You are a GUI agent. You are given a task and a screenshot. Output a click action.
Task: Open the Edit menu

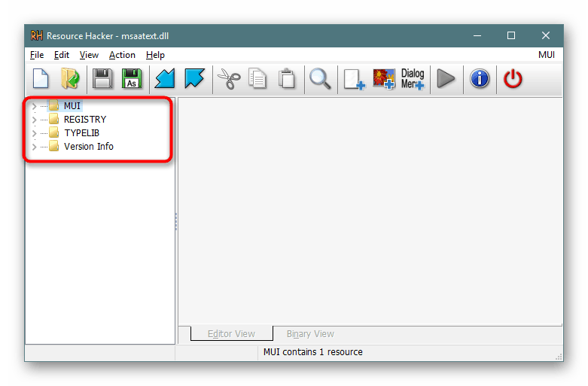tap(62, 55)
